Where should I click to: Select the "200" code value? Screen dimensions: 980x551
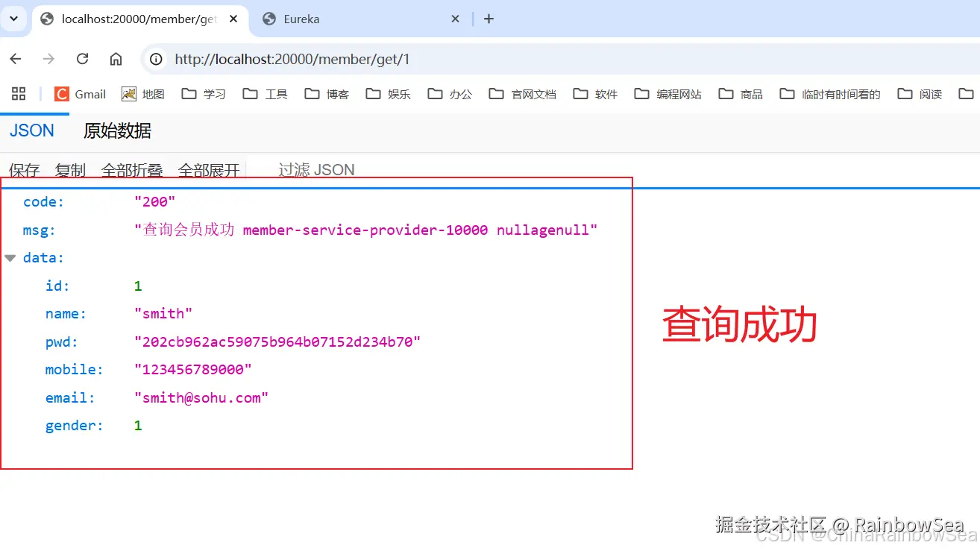click(155, 202)
